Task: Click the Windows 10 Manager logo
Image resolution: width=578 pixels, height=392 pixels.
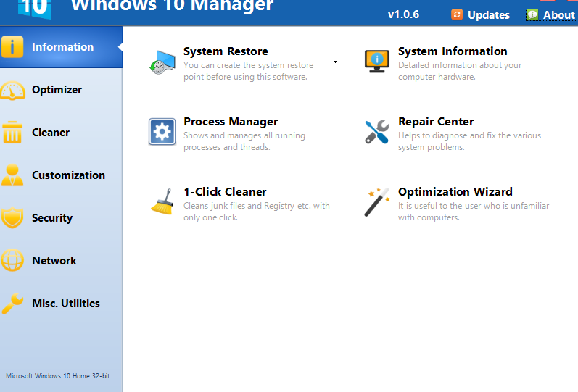Action: (34, 7)
